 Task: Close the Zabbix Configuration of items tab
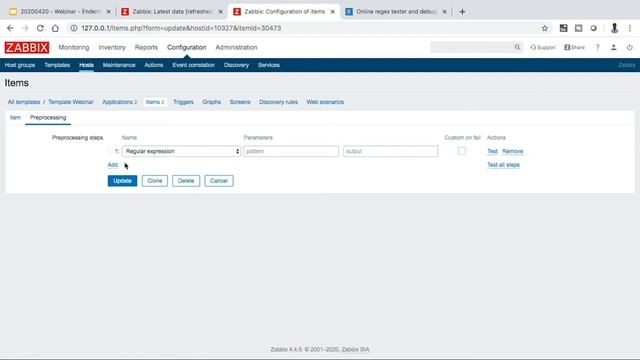click(332, 12)
